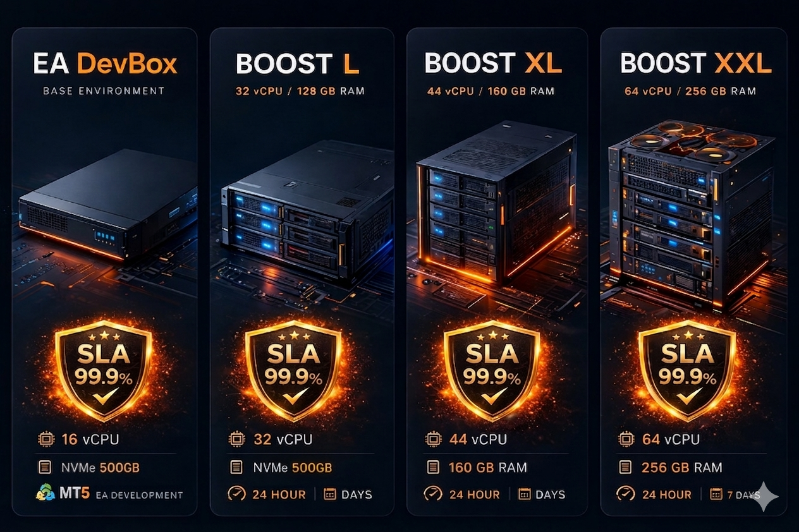Select the BOOST XXL plan heading

pyautogui.click(x=696, y=64)
